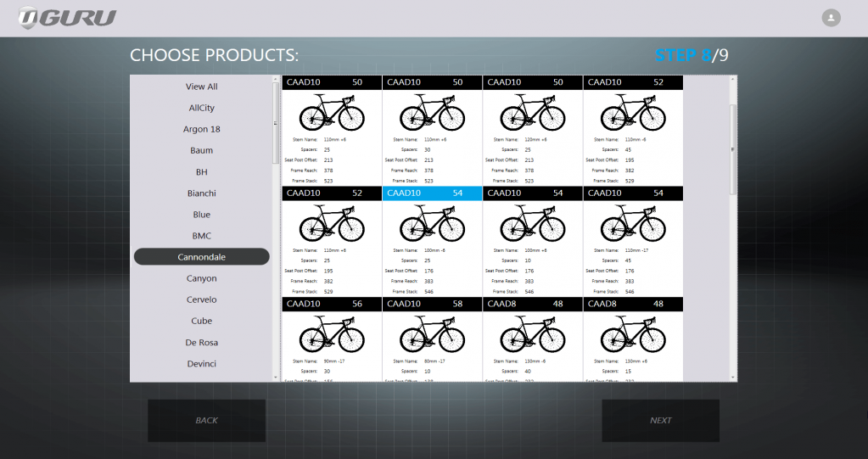Open the user profile icon
The width and height of the screenshot is (868, 459).
831,18
